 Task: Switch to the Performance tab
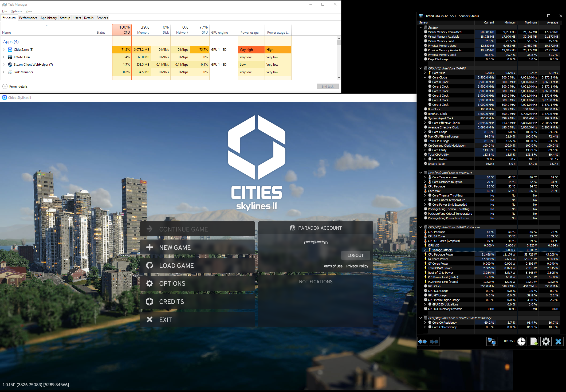(x=28, y=18)
